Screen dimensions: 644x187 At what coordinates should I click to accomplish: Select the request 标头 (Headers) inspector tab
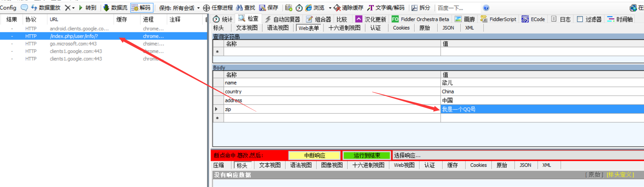[219, 28]
